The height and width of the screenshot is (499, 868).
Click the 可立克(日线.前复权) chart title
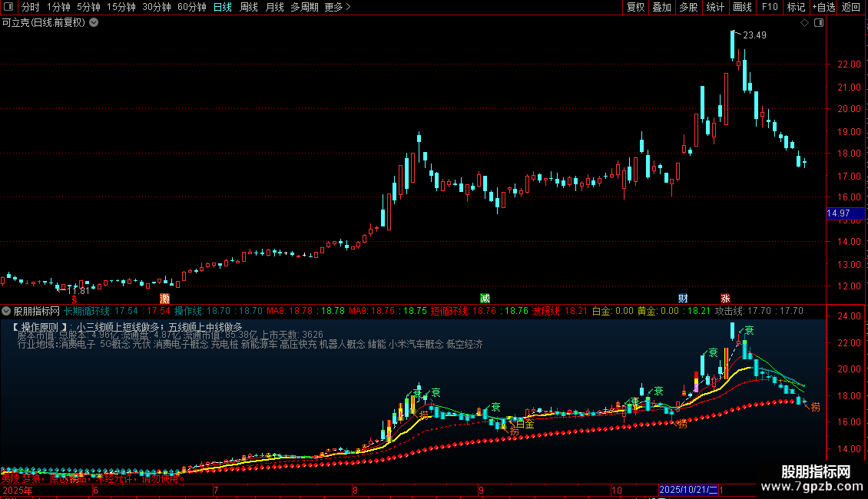(44, 23)
